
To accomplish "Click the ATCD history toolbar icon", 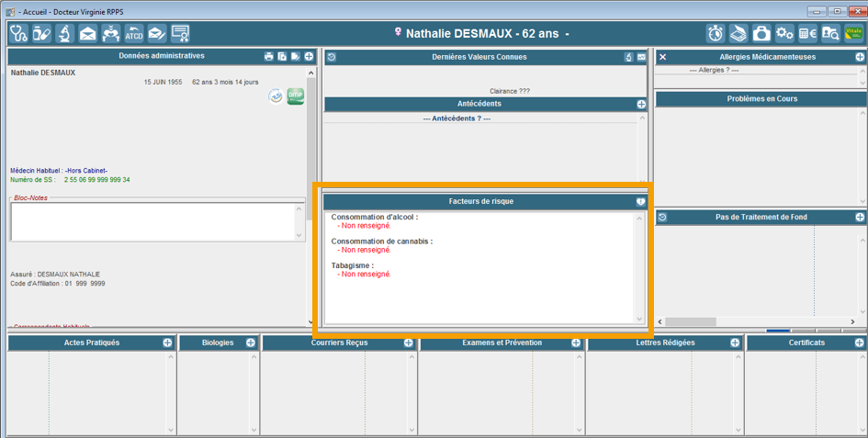I will pyautogui.click(x=134, y=34).
